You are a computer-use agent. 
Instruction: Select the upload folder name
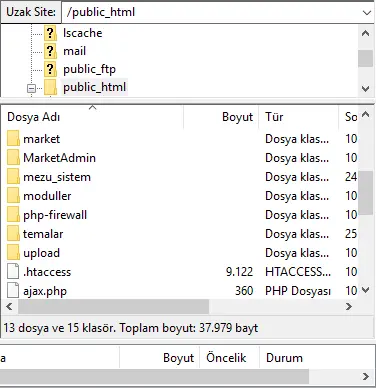tap(42, 253)
